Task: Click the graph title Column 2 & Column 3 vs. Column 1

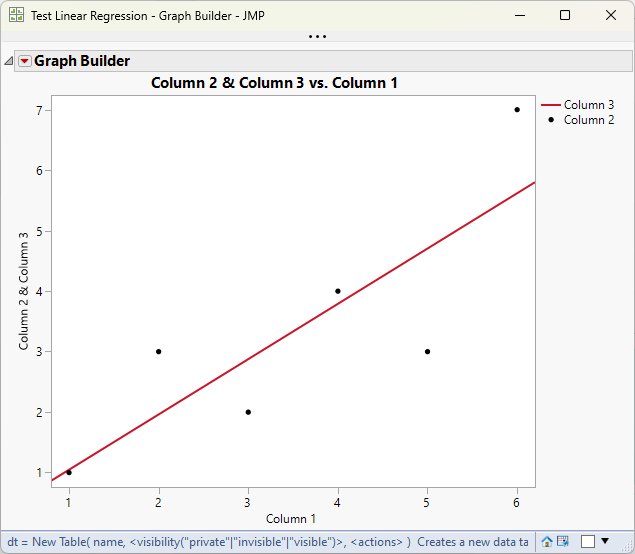Action: pos(274,83)
